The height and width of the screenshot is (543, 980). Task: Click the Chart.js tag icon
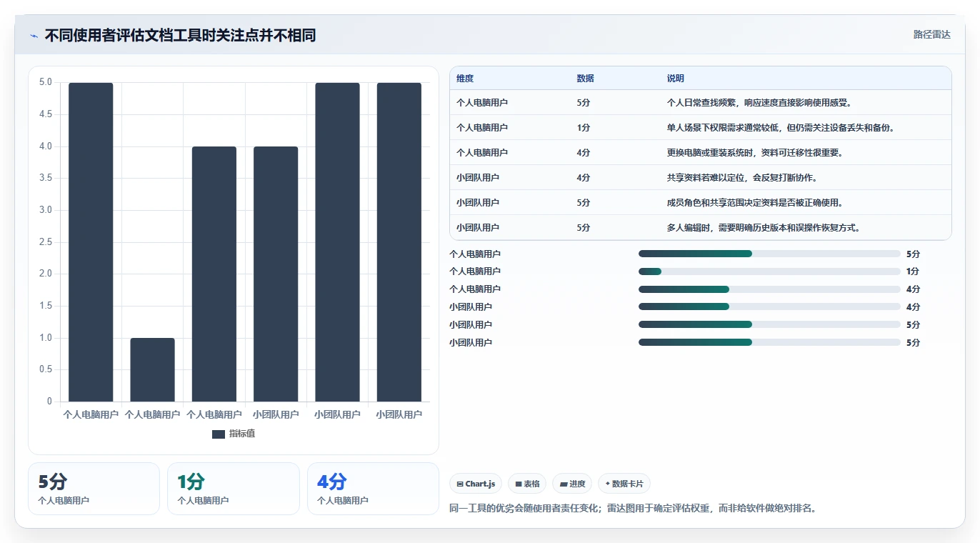(460, 484)
